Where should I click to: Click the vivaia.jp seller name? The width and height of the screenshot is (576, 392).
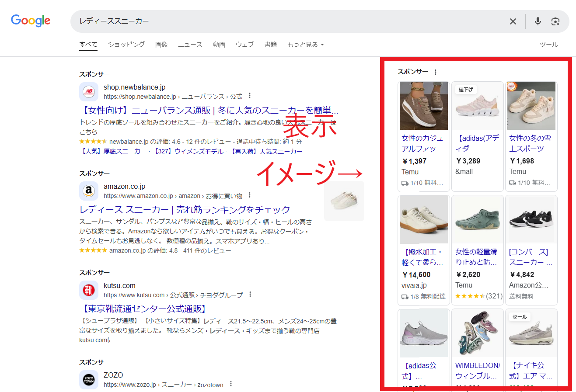click(x=414, y=285)
